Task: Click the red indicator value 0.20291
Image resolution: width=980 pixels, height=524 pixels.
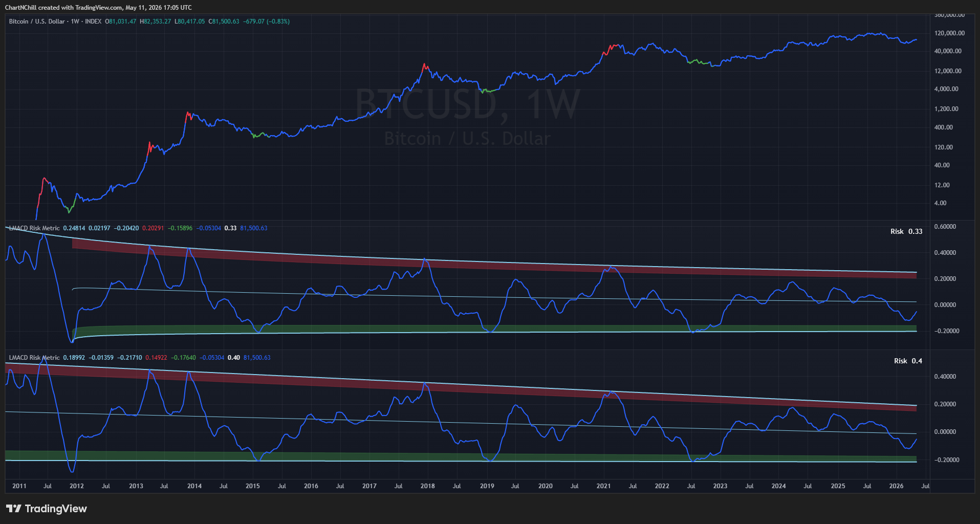Action: 153,228
